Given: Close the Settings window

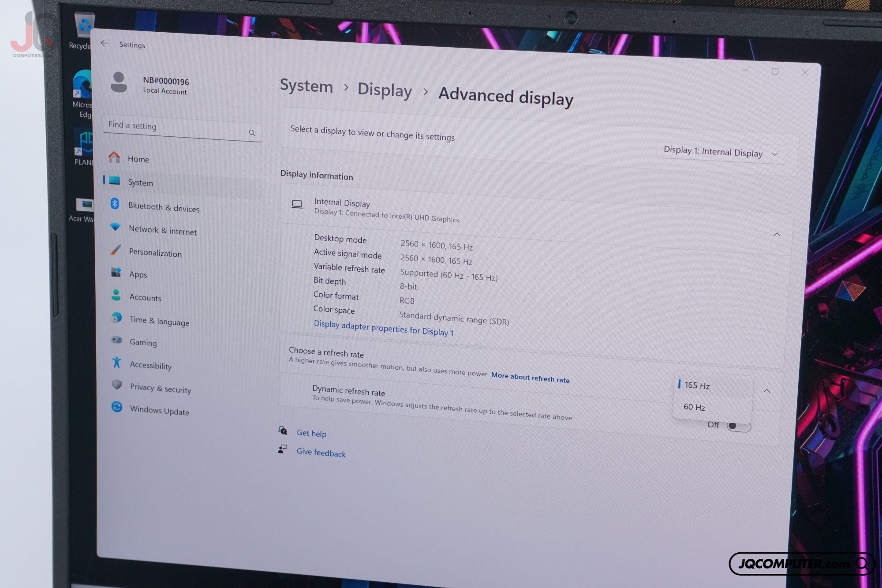Looking at the screenshot, I should 805,72.
